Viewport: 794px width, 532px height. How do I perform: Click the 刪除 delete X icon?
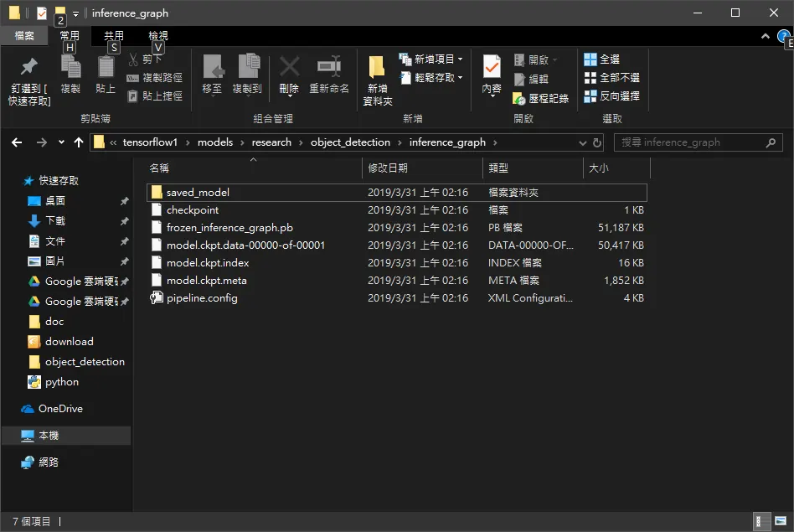(x=289, y=66)
